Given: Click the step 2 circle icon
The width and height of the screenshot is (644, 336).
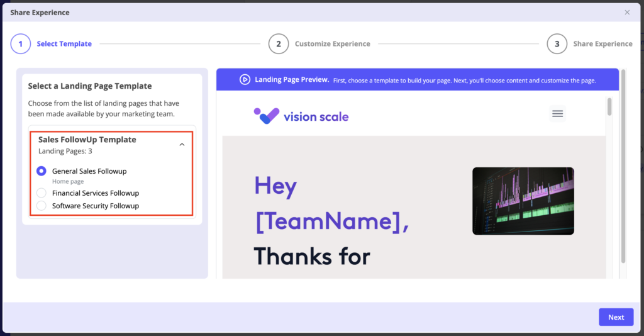Looking at the screenshot, I should click(279, 44).
